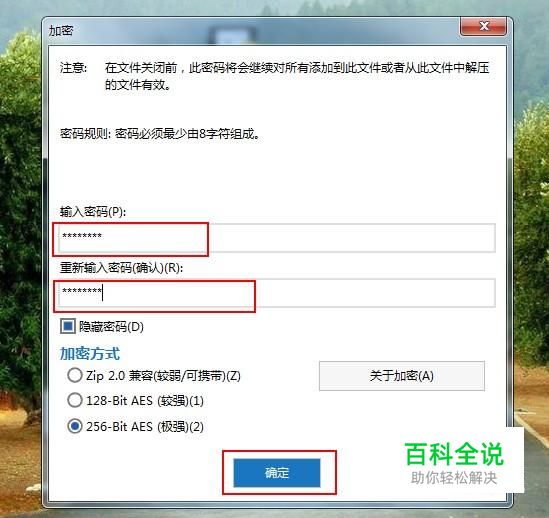Select 256-Bit AES (极强) radio button
The height and width of the screenshot is (518, 549).
click(x=75, y=426)
